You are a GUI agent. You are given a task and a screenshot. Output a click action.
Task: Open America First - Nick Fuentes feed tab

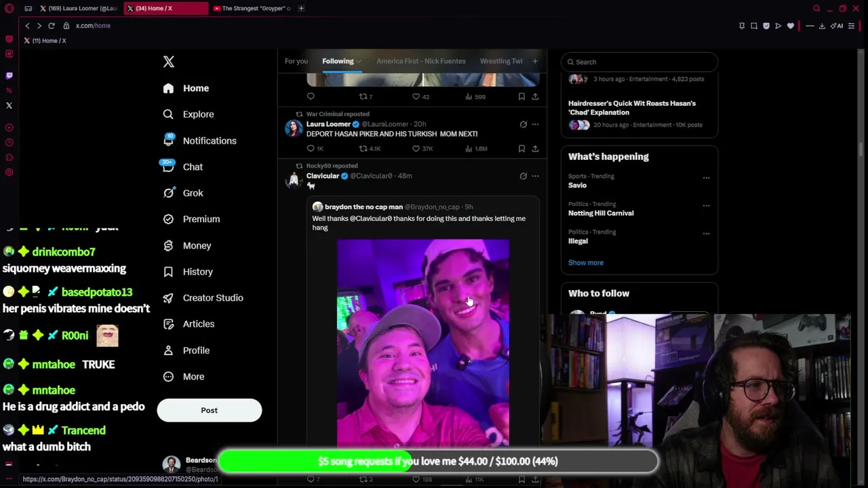point(421,61)
